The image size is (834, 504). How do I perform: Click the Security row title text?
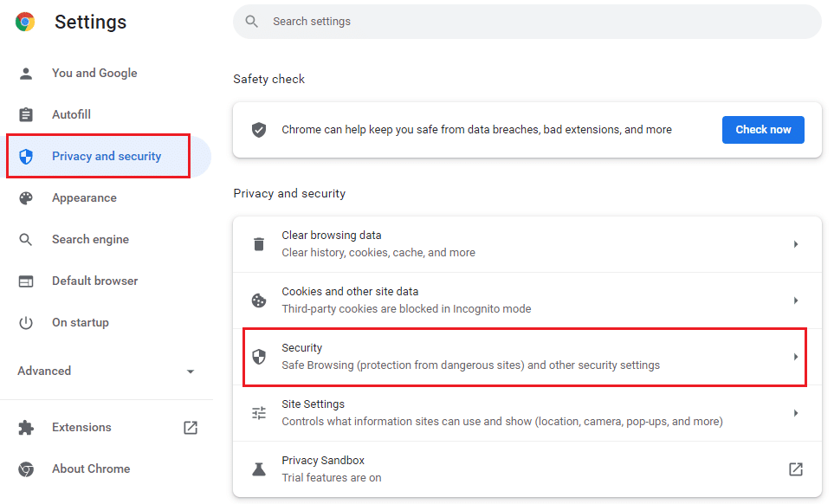click(x=302, y=348)
